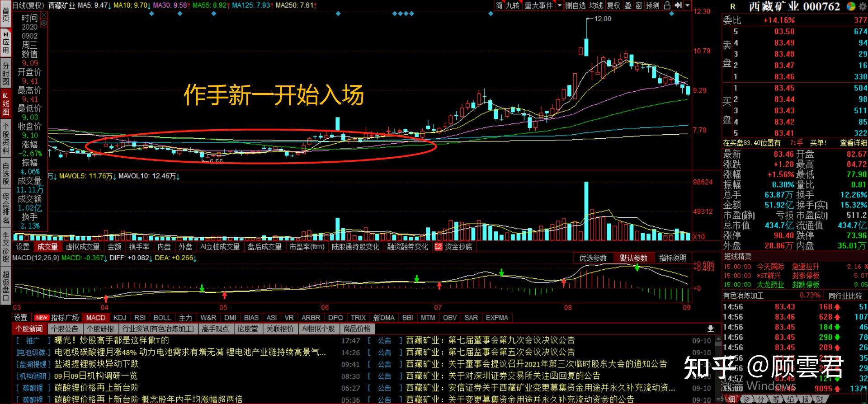
Task: Close the daily data info panel
Action: click(44, 15)
